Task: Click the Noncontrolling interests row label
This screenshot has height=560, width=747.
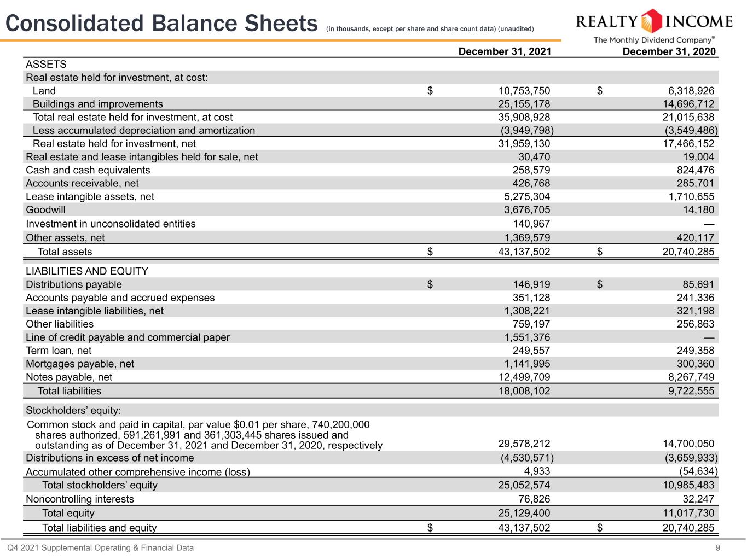Action: [80, 499]
